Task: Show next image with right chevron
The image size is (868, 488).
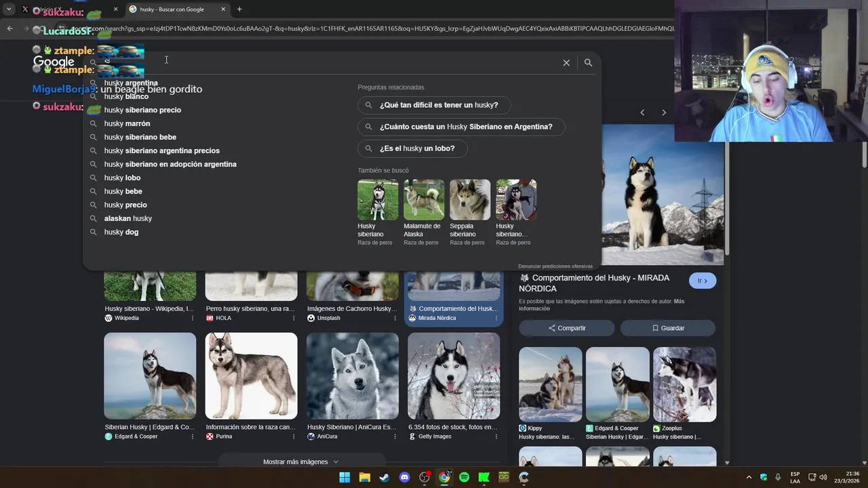Action: 664,113
